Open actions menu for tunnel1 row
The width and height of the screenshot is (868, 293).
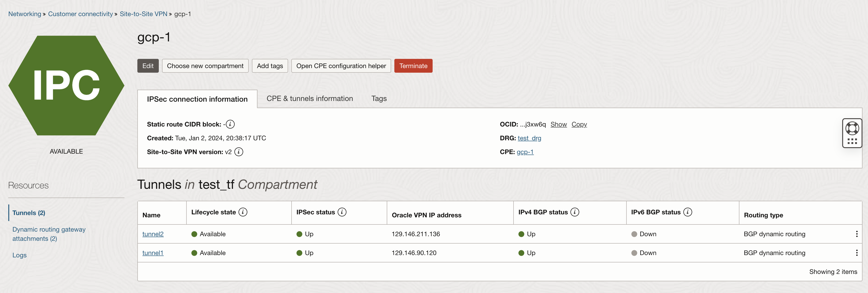[x=856, y=253]
